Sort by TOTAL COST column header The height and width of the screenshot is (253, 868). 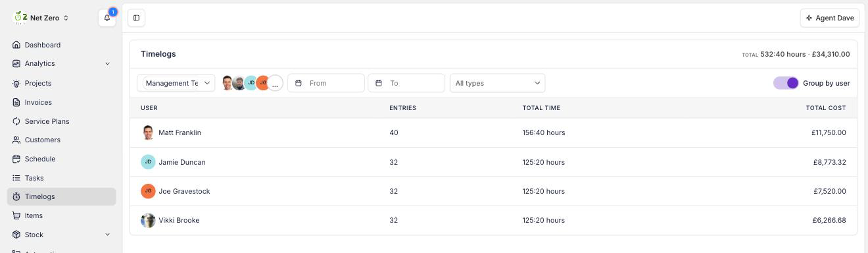(826, 107)
